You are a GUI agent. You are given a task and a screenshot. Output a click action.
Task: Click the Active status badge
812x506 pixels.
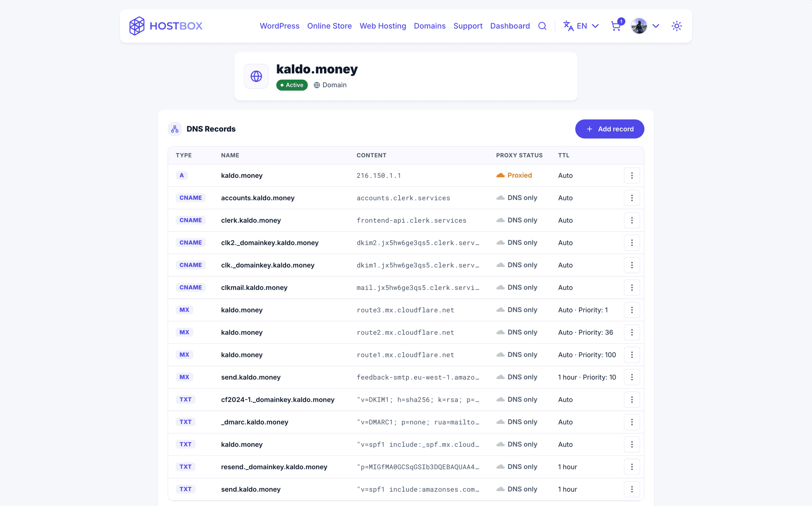point(292,85)
